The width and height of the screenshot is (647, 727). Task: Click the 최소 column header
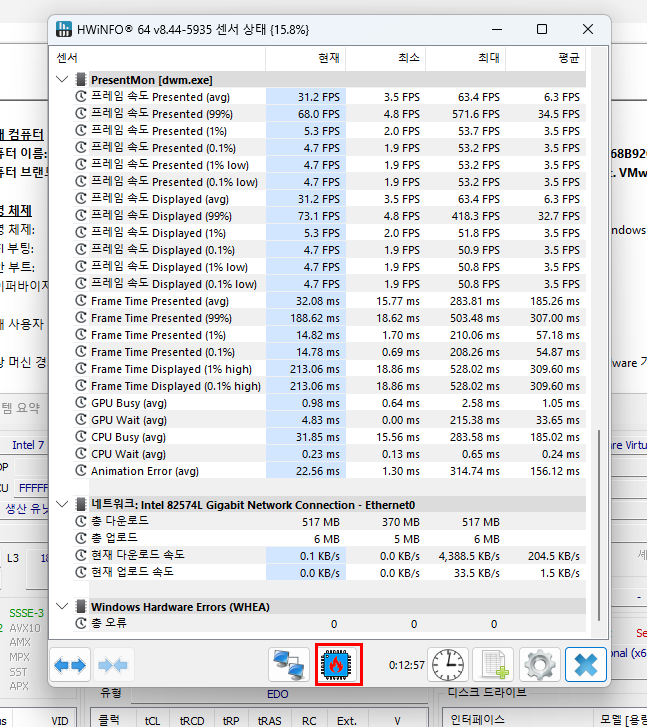385,58
